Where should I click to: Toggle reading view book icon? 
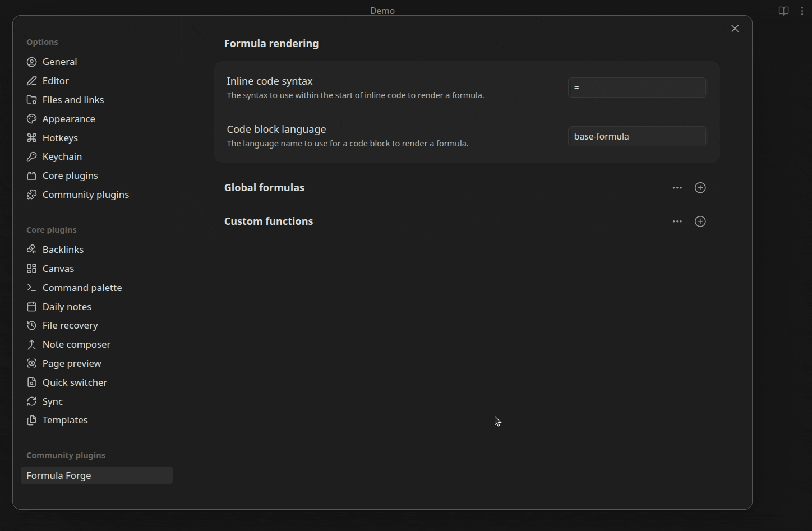click(783, 11)
